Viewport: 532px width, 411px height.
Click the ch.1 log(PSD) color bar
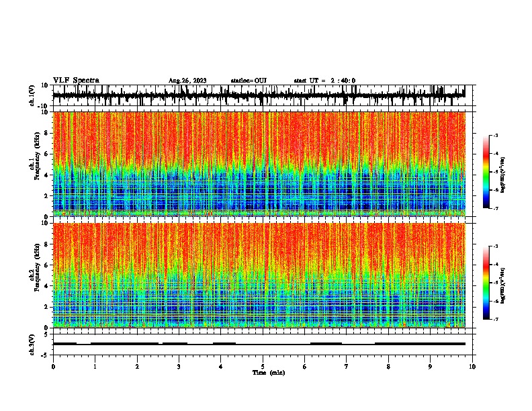pyautogui.click(x=486, y=172)
